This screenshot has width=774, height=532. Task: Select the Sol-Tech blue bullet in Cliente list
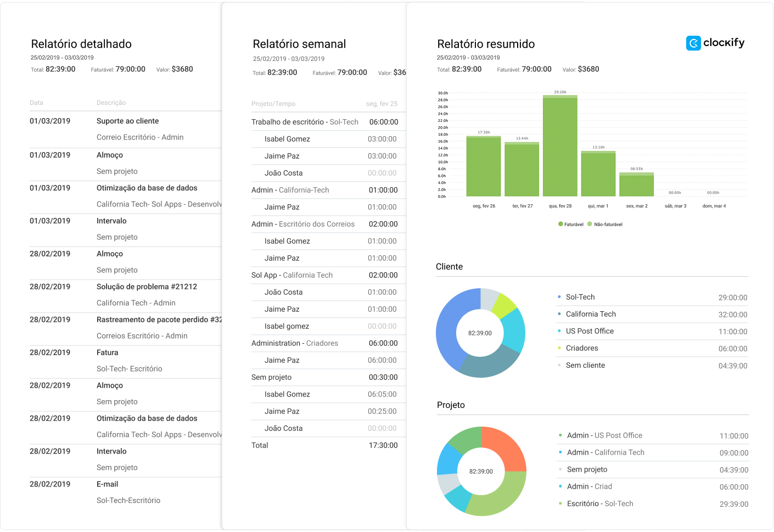tap(559, 297)
